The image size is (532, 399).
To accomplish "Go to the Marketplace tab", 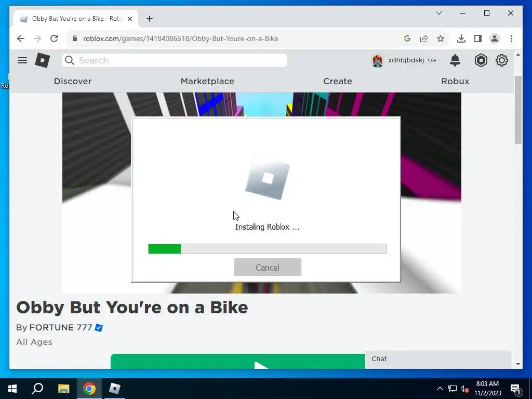I will (x=207, y=82).
